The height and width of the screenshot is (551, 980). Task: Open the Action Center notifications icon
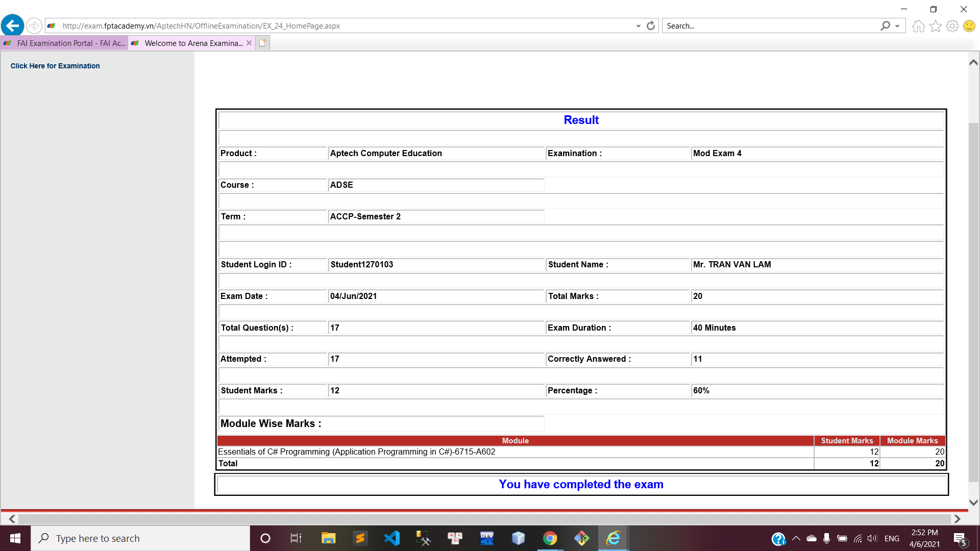pyautogui.click(x=960, y=539)
